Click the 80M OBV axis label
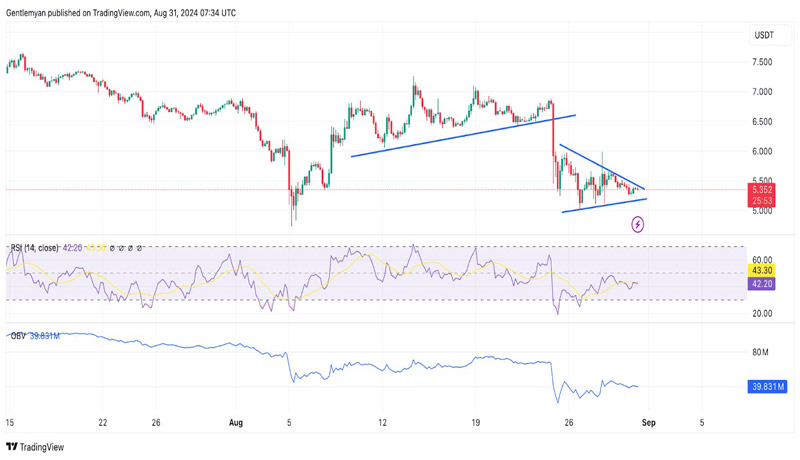Viewport: 800px width, 460px height. tap(760, 352)
